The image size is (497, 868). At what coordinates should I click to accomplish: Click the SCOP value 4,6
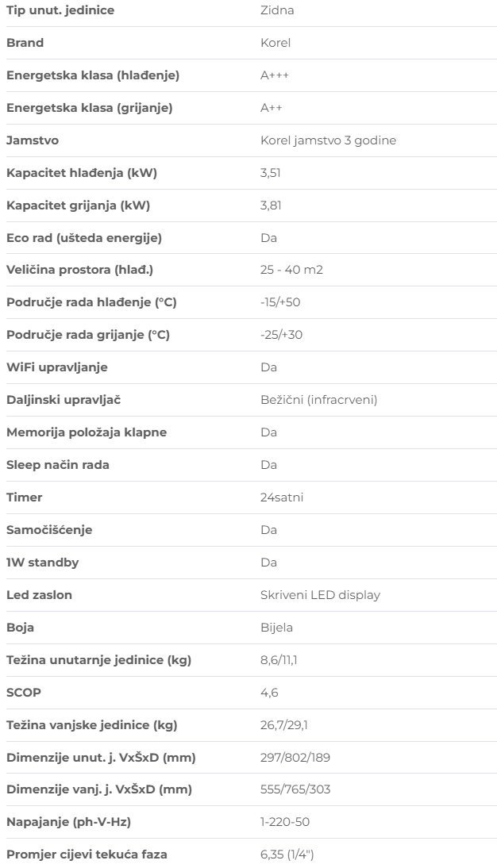269,693
